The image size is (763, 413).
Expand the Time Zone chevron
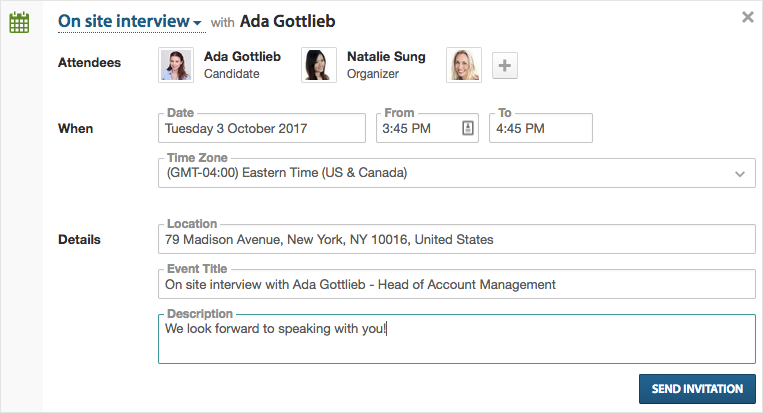(740, 174)
